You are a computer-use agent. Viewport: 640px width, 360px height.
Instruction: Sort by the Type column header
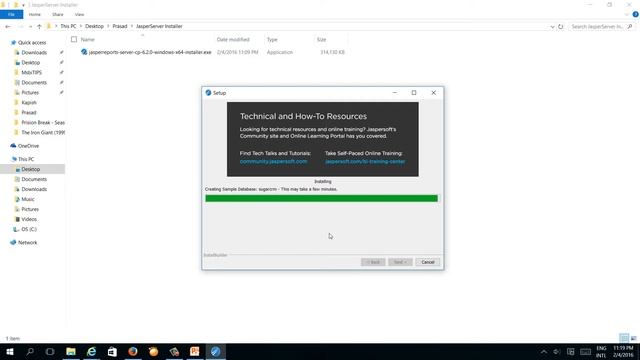tap(272, 40)
